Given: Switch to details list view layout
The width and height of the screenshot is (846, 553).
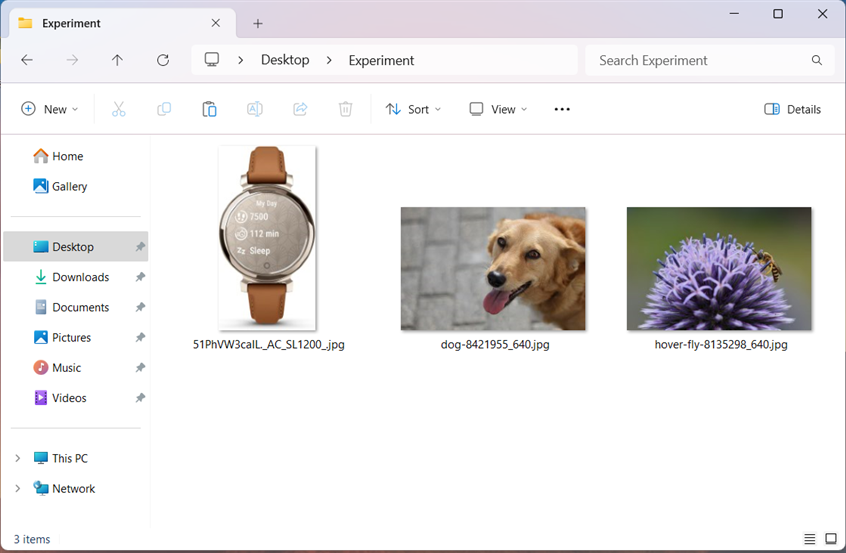Looking at the screenshot, I should pyautogui.click(x=809, y=539).
